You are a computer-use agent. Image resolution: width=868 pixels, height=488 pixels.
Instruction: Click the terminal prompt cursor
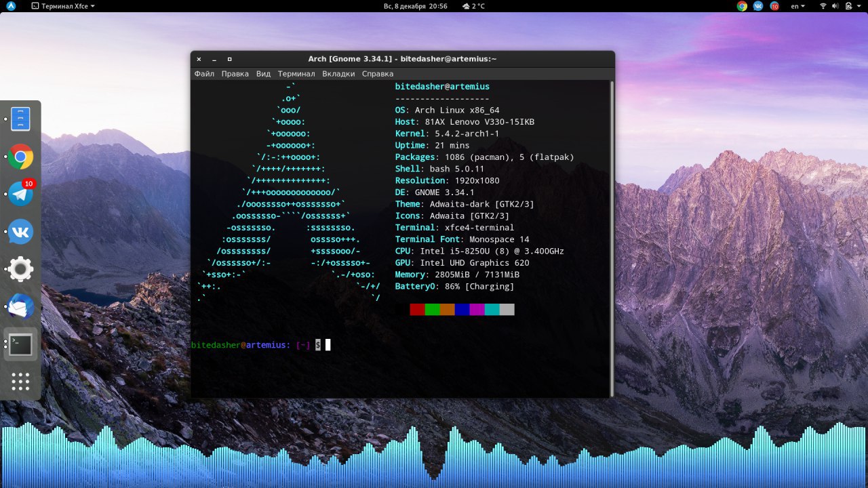point(328,345)
